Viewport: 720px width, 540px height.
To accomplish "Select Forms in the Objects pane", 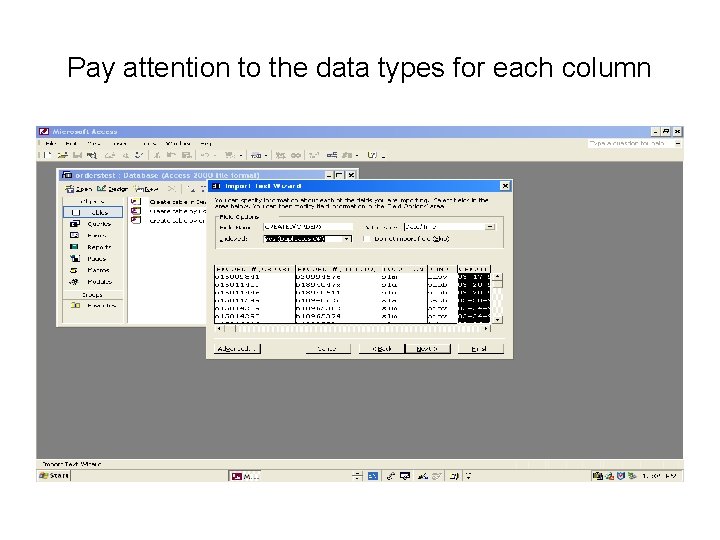I will coord(93,236).
